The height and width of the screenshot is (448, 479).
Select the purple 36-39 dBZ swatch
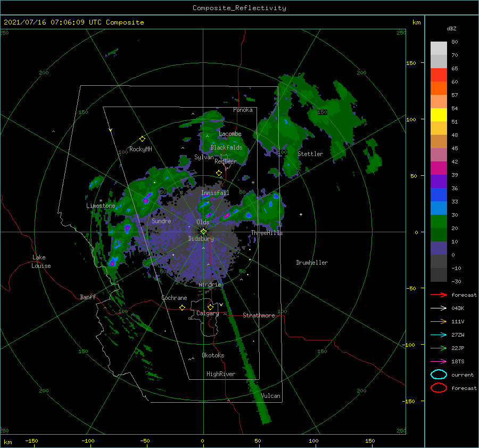[439, 181]
